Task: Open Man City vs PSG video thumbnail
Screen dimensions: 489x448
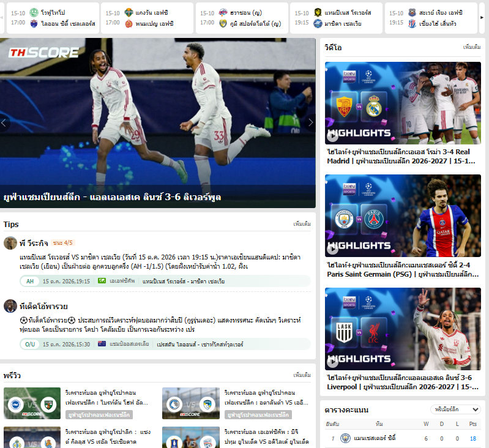Action: [x=403, y=216]
